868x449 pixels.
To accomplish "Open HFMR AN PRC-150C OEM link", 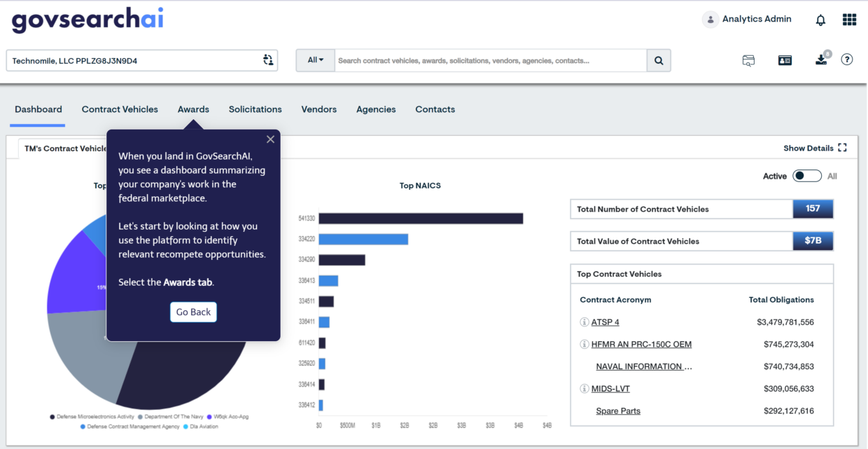I will [x=641, y=344].
